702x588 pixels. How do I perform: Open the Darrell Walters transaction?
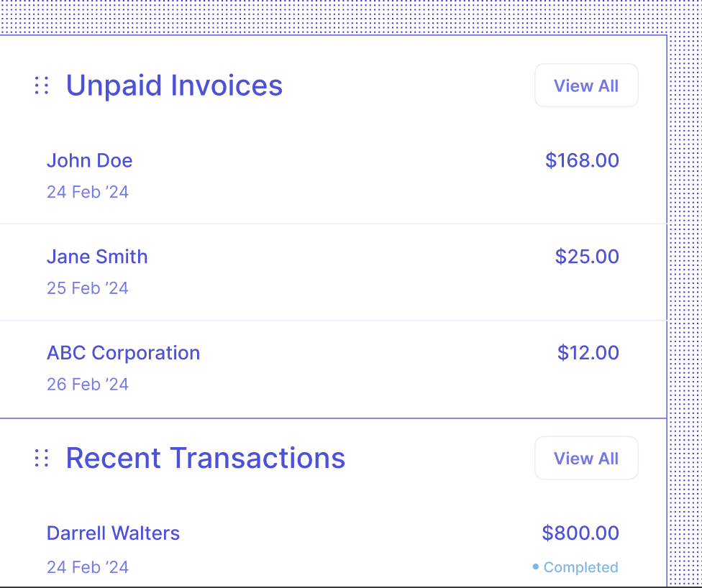point(113,533)
